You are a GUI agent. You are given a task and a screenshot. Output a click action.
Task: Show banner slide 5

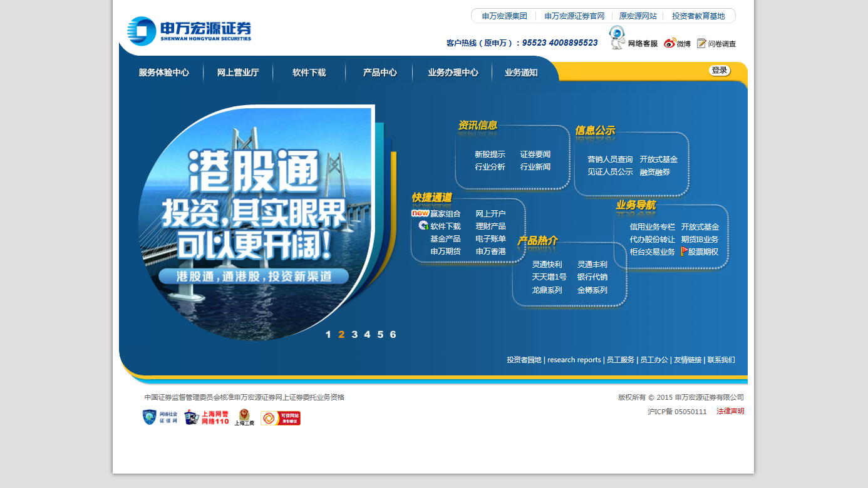point(380,334)
